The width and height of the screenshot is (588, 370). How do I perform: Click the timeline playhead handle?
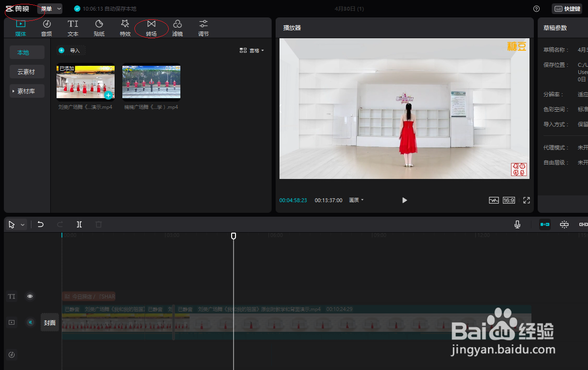click(234, 236)
